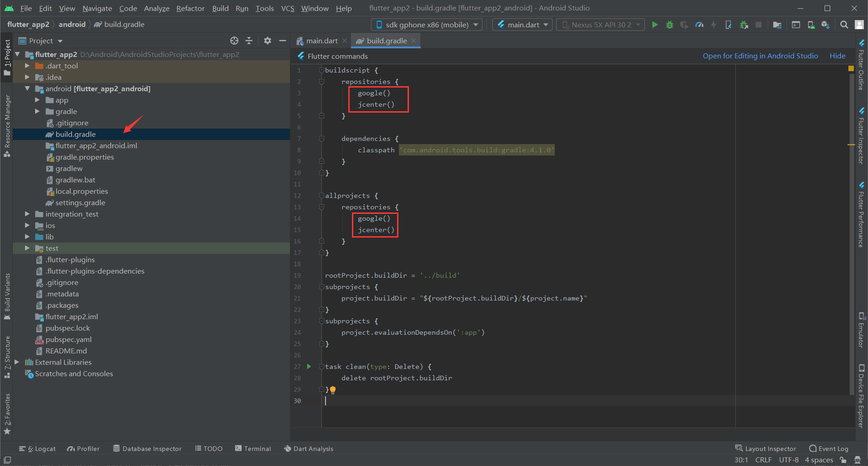
Task: Open Event Log button
Action: (x=829, y=449)
